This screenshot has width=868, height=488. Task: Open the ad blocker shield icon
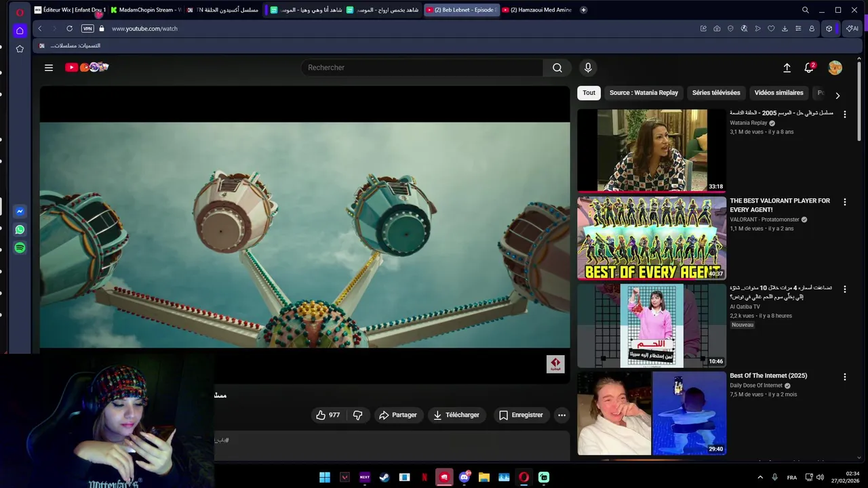[x=730, y=28]
